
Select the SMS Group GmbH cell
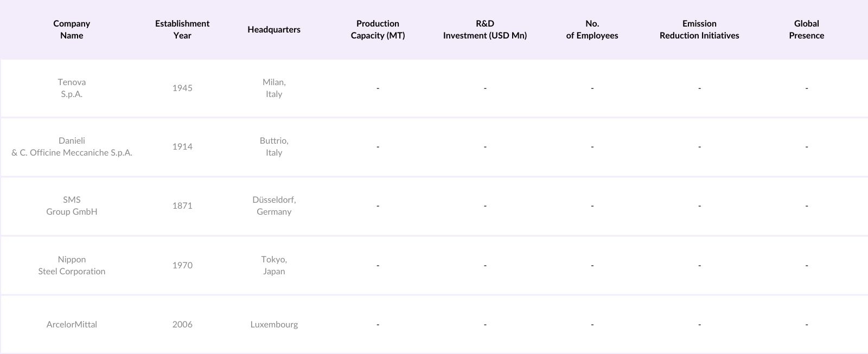coord(72,205)
